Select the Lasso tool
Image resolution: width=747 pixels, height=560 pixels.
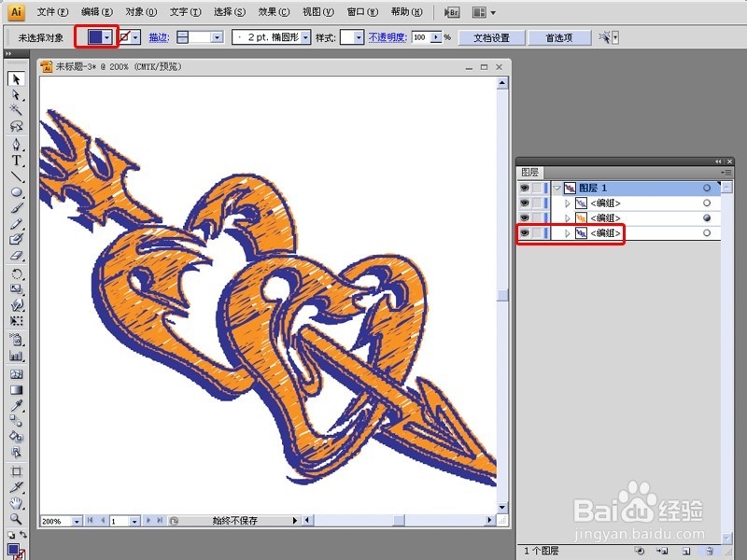coord(16,126)
